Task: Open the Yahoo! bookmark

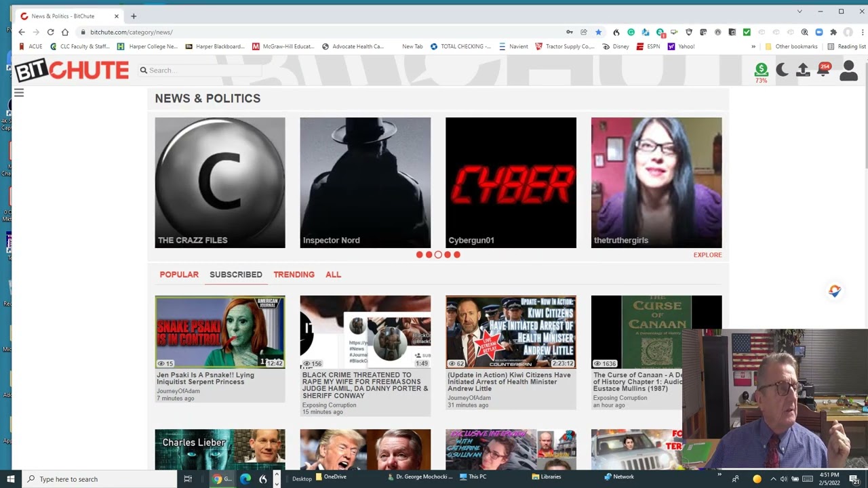Action: tap(681, 47)
